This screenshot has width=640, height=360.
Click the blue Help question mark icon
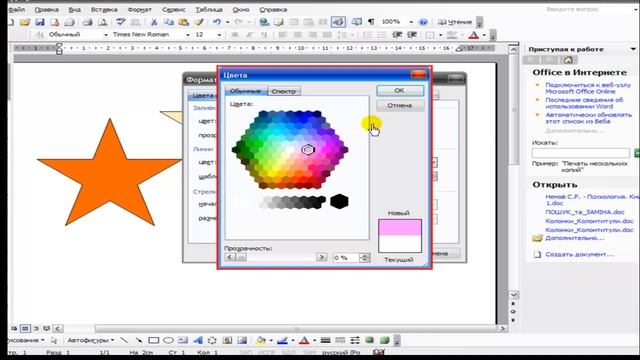423,22
